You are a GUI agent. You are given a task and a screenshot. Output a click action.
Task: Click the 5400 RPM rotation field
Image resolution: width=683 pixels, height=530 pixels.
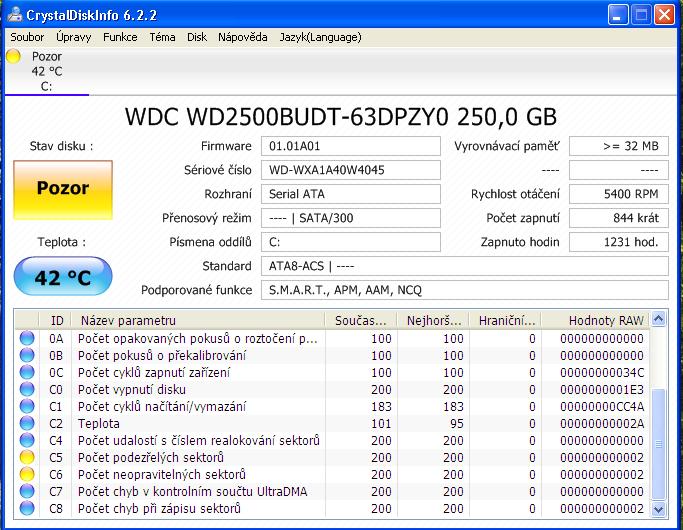click(x=619, y=194)
